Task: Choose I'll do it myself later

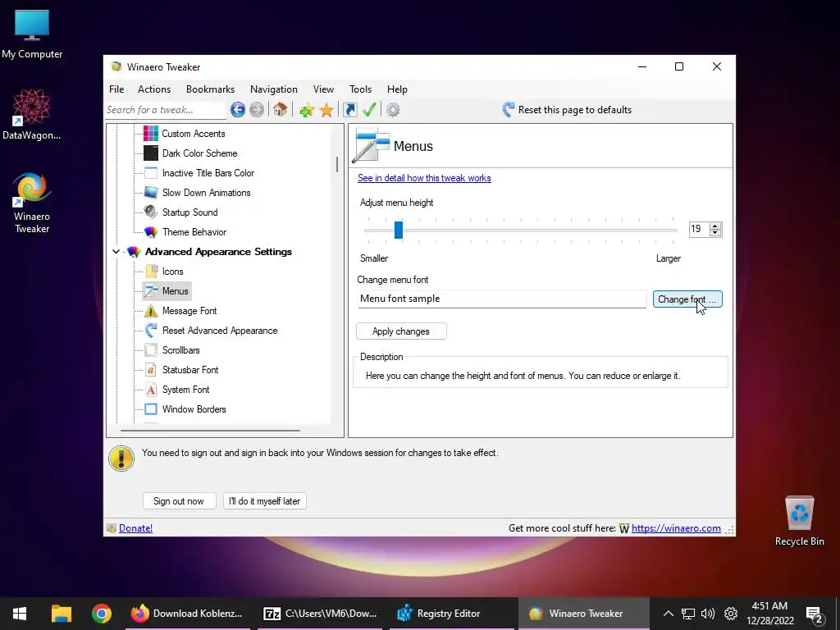Action: point(265,501)
